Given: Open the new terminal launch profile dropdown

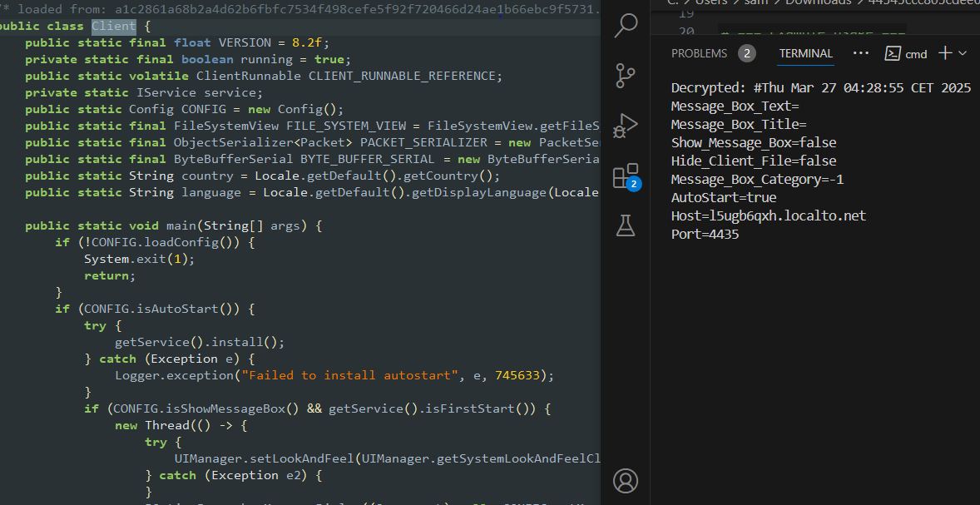Looking at the screenshot, I should pyautogui.click(x=962, y=54).
